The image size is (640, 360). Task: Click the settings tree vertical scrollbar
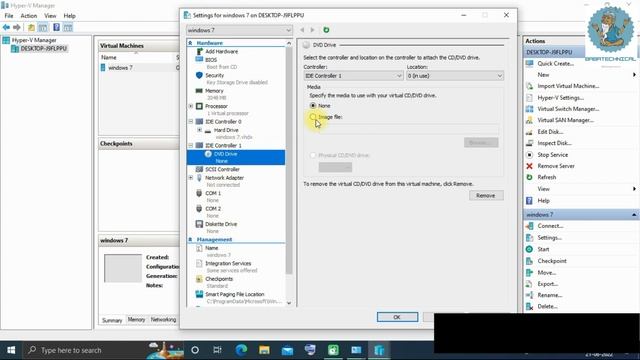(x=289, y=161)
